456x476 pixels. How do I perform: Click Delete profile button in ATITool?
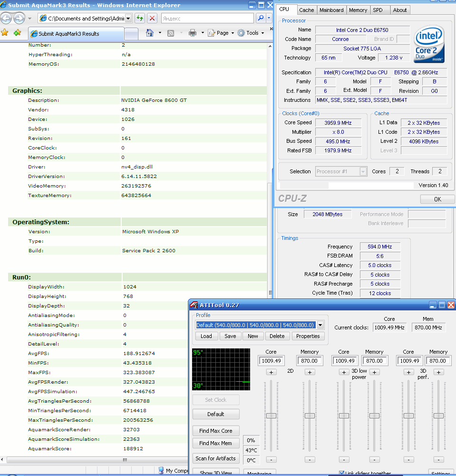click(x=277, y=336)
